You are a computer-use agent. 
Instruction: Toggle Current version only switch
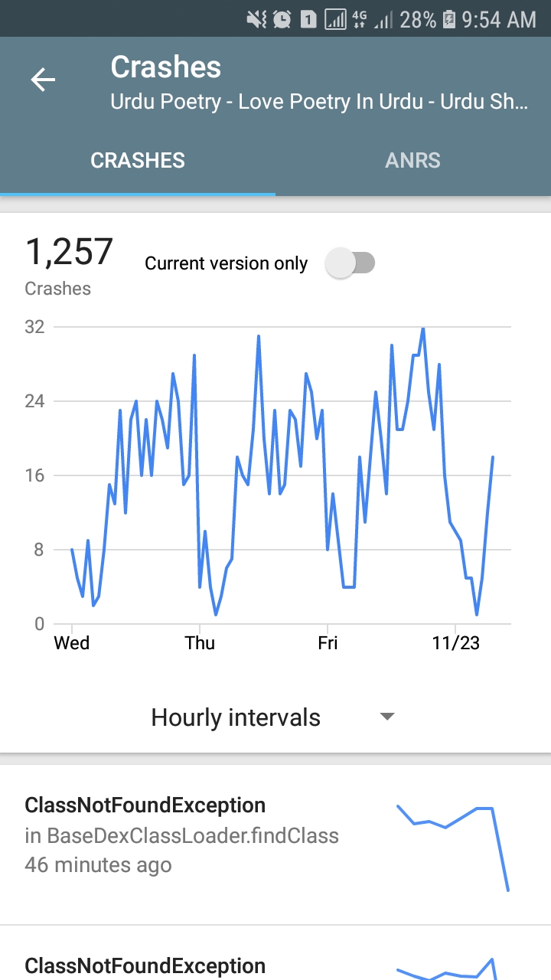350,263
